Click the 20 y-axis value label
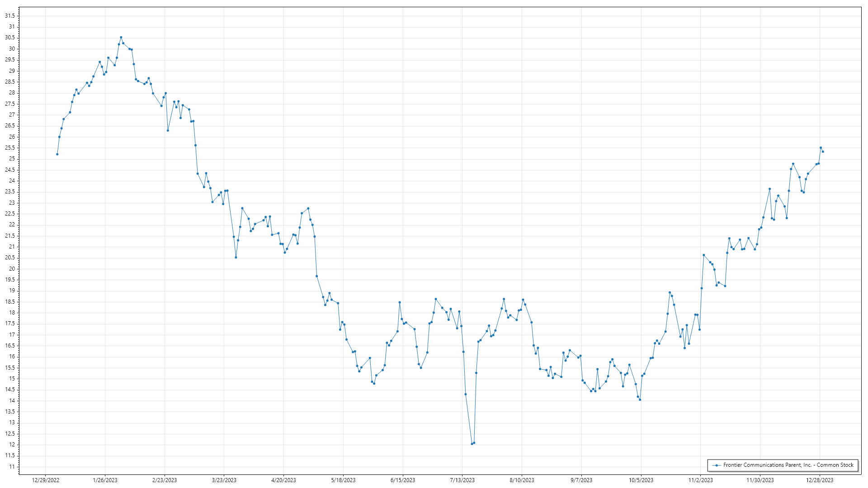Image resolution: width=868 pixels, height=488 pixels. (x=12, y=269)
